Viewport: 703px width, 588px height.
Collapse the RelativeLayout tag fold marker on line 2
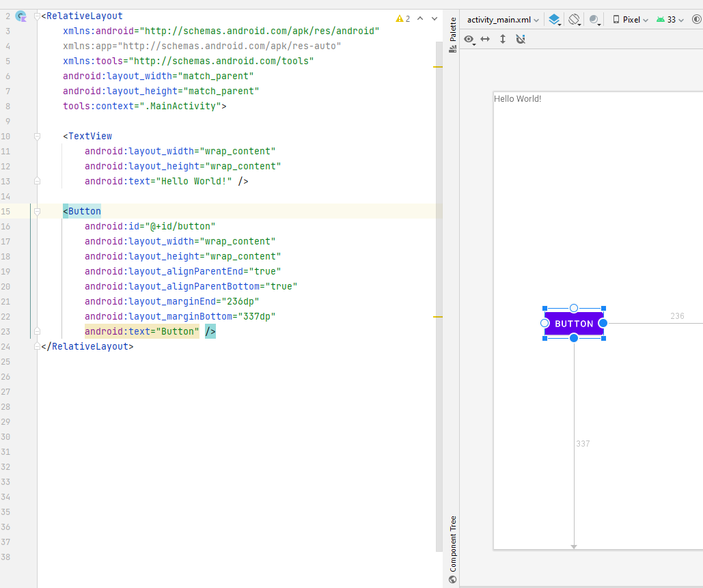[x=37, y=16]
